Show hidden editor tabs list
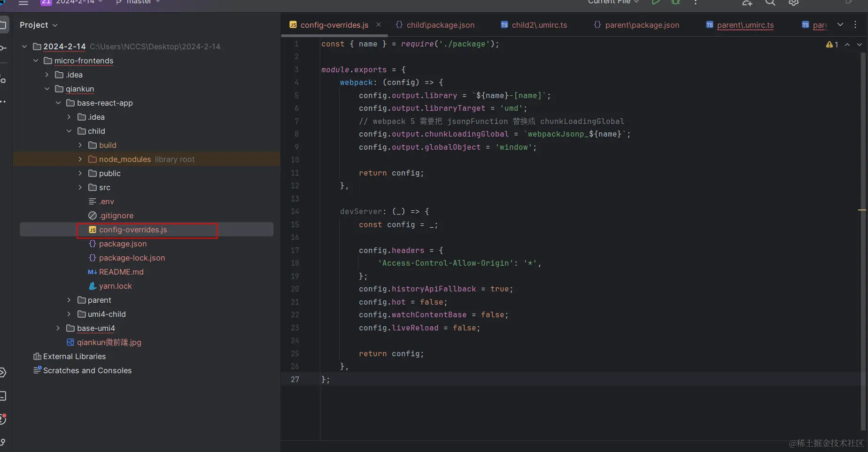 point(840,25)
